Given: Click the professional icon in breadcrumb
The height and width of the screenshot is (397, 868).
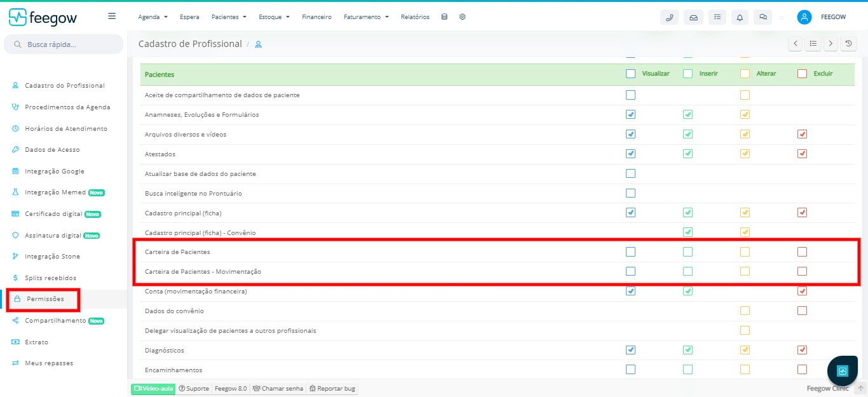Looking at the screenshot, I should click(258, 44).
